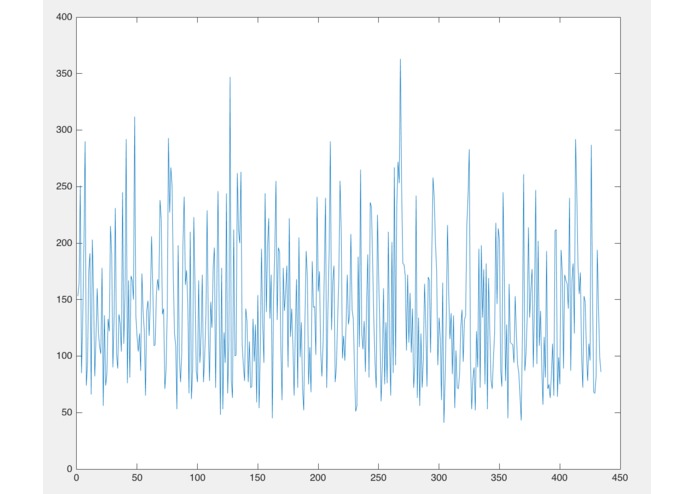
Task: Click the y-axis tick label 400
Action: [64, 17]
